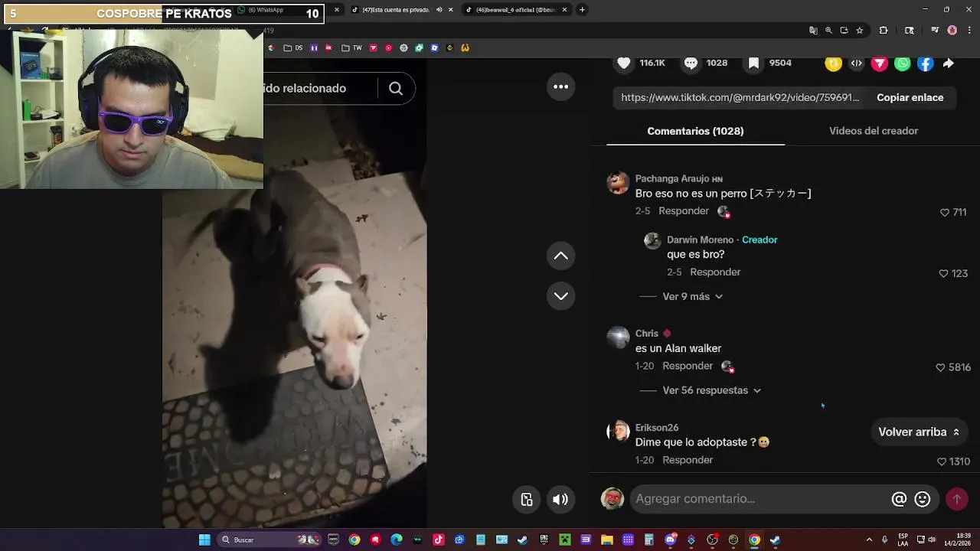Viewport: 980px width, 551px height.
Task: Post comment with the red arrow button
Action: coord(956,499)
